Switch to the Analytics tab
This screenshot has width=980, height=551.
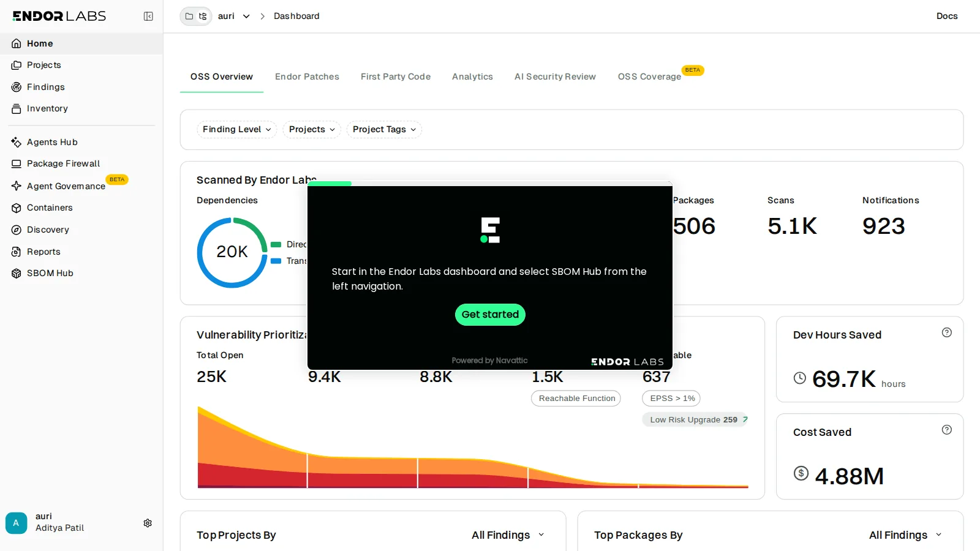point(472,77)
